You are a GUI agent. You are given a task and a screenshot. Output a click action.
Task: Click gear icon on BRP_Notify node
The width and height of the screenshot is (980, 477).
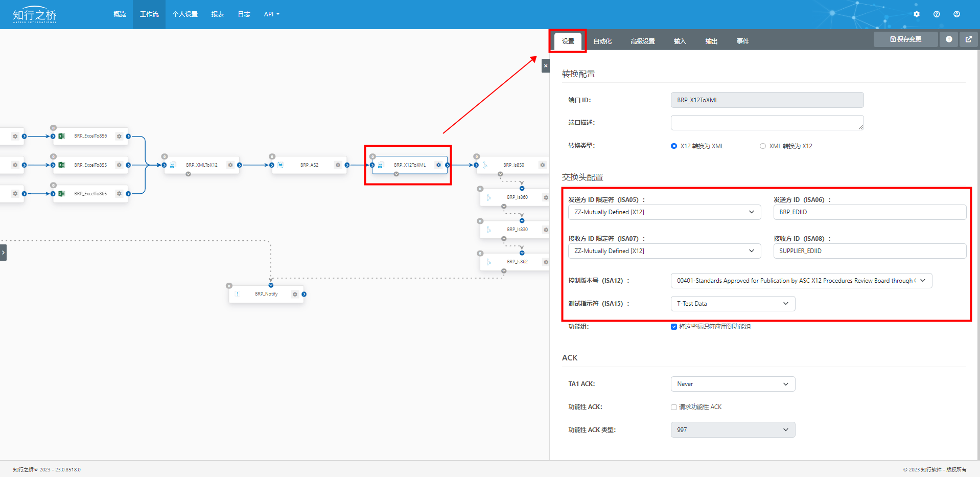tap(295, 294)
